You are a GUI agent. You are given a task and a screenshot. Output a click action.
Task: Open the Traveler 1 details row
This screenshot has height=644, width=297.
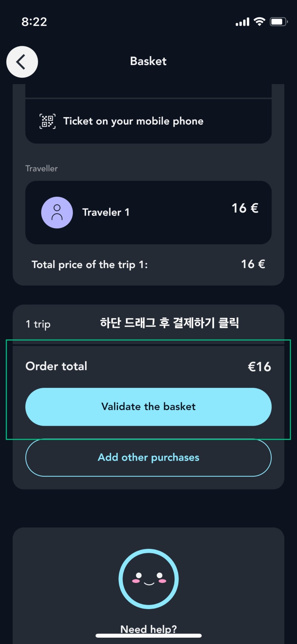pos(148,212)
